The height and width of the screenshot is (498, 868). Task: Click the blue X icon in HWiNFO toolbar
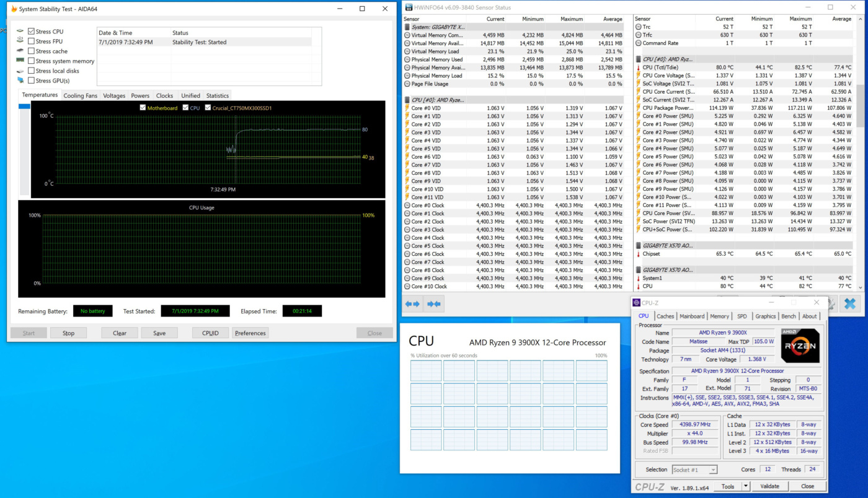pos(849,304)
